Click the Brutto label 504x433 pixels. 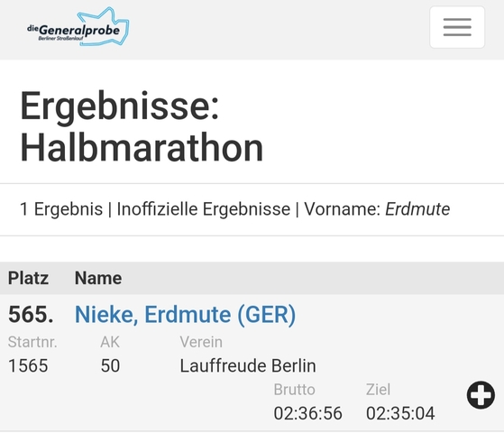coord(295,390)
